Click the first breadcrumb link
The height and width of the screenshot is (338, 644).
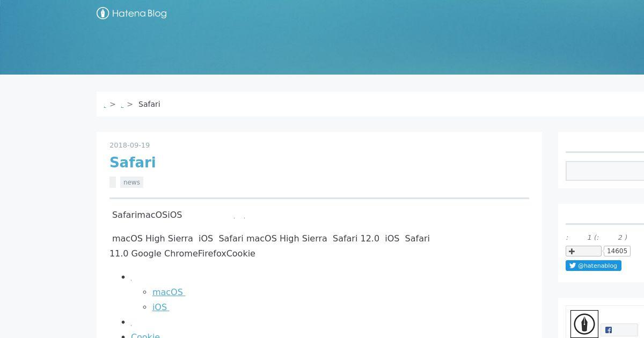point(105,105)
